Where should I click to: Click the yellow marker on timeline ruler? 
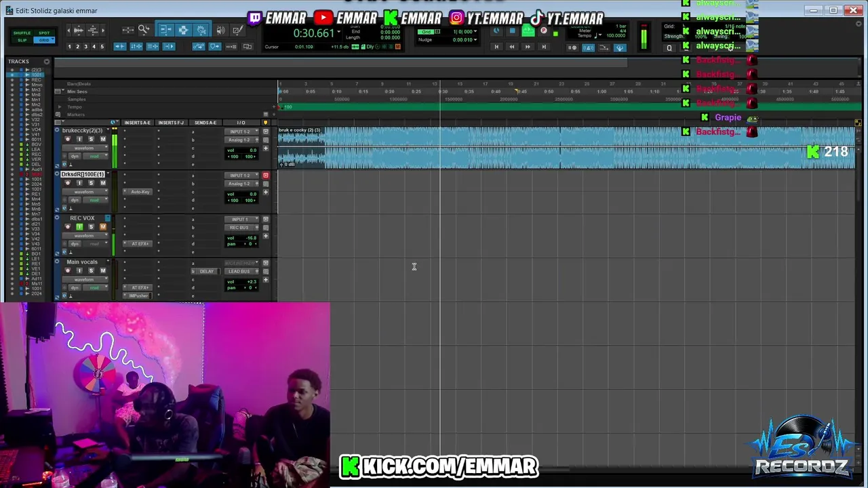[x=517, y=91]
